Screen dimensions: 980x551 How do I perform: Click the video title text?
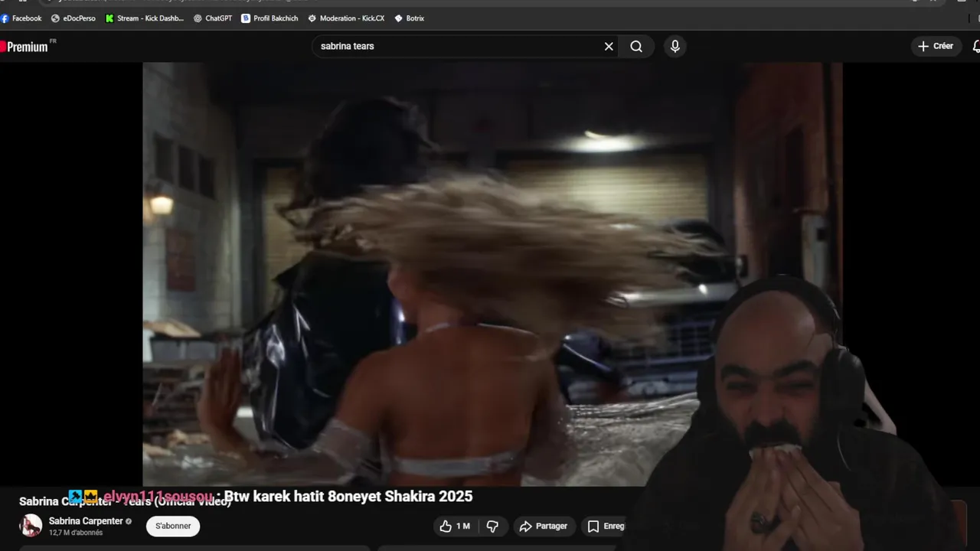126,501
